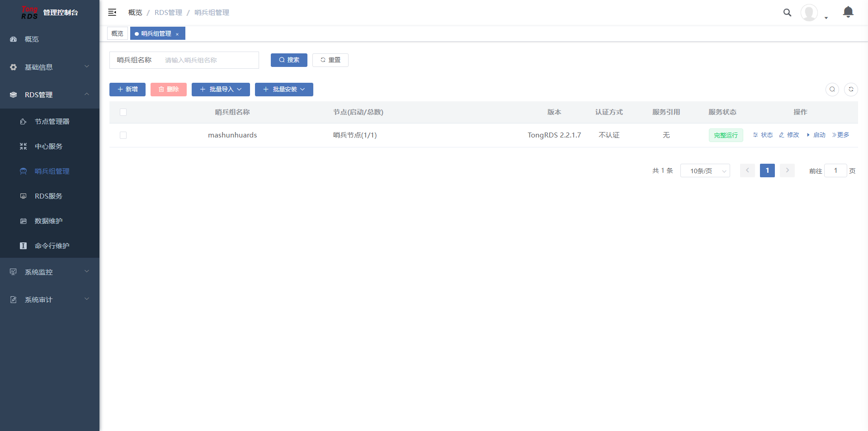The height and width of the screenshot is (431, 868).
Task: Open 更多 actions for mashunhuards
Action: pyautogui.click(x=841, y=135)
